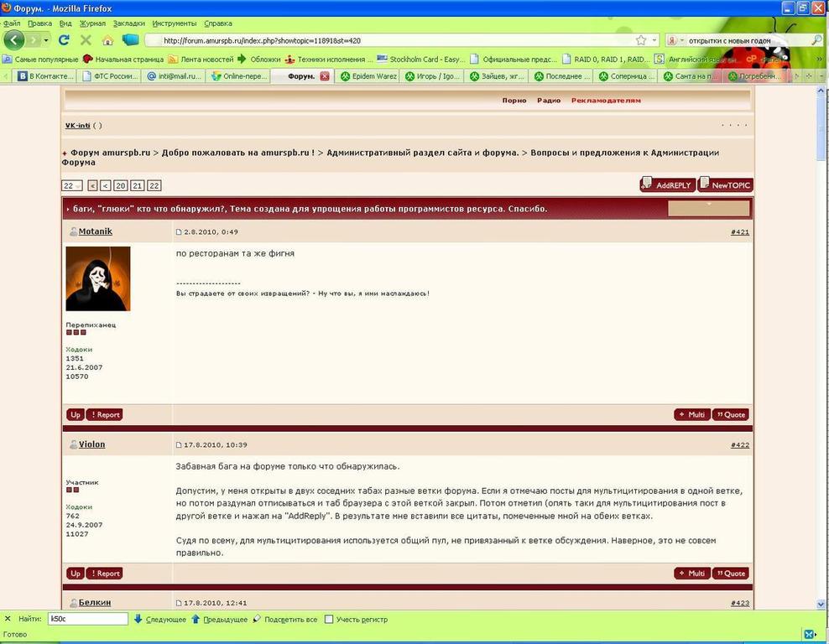Enable the Учесть регистр checkbox
Viewport: 829px width, 644px height.
[329, 620]
